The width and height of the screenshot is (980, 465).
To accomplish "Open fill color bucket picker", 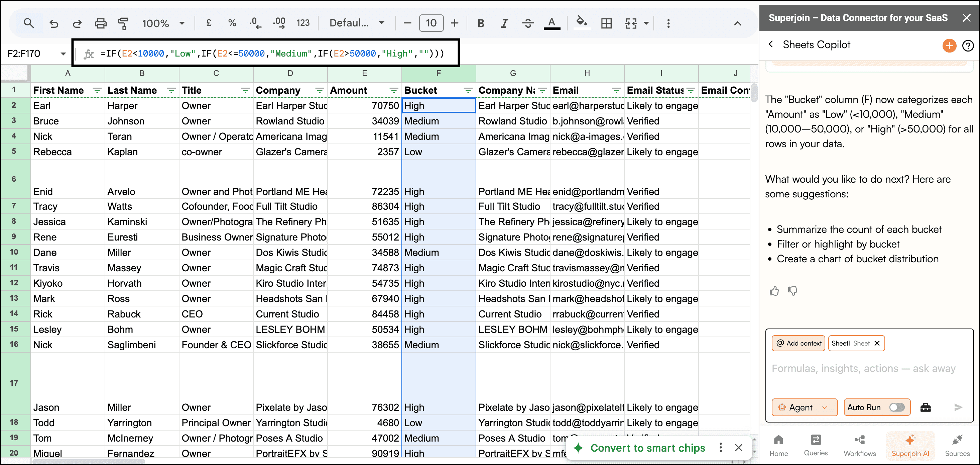I will 582,23.
